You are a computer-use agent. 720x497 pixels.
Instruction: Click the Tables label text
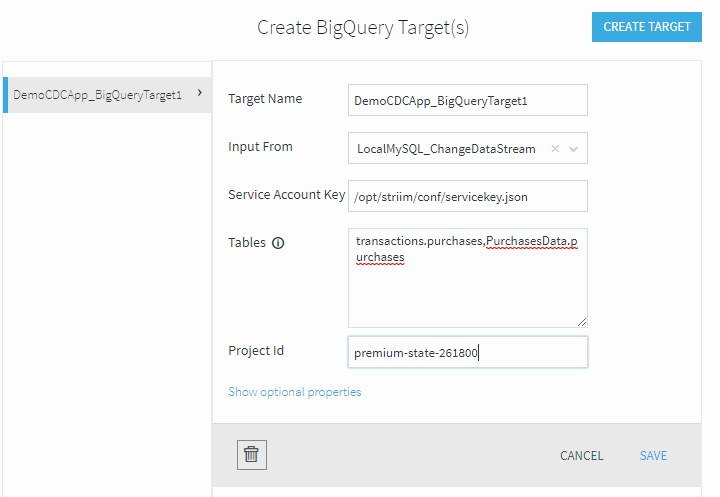click(247, 243)
